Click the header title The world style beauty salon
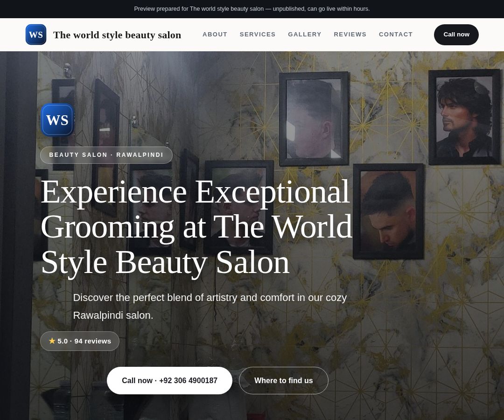504x420 pixels. tap(117, 35)
